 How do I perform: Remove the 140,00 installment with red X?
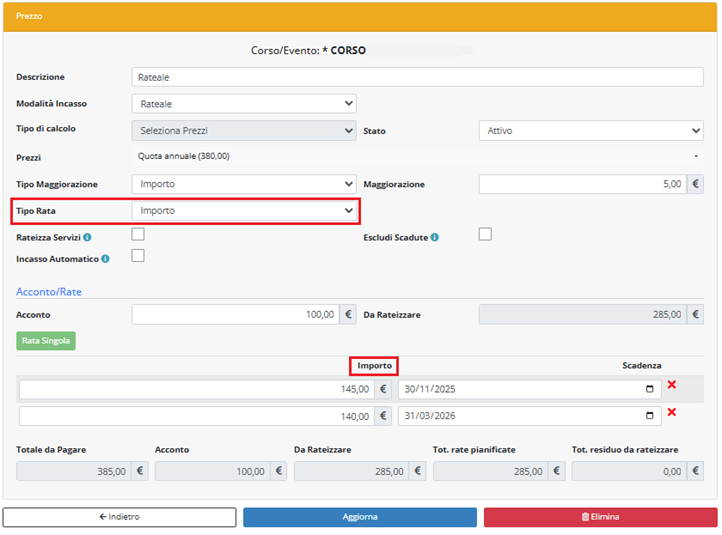pyautogui.click(x=672, y=413)
